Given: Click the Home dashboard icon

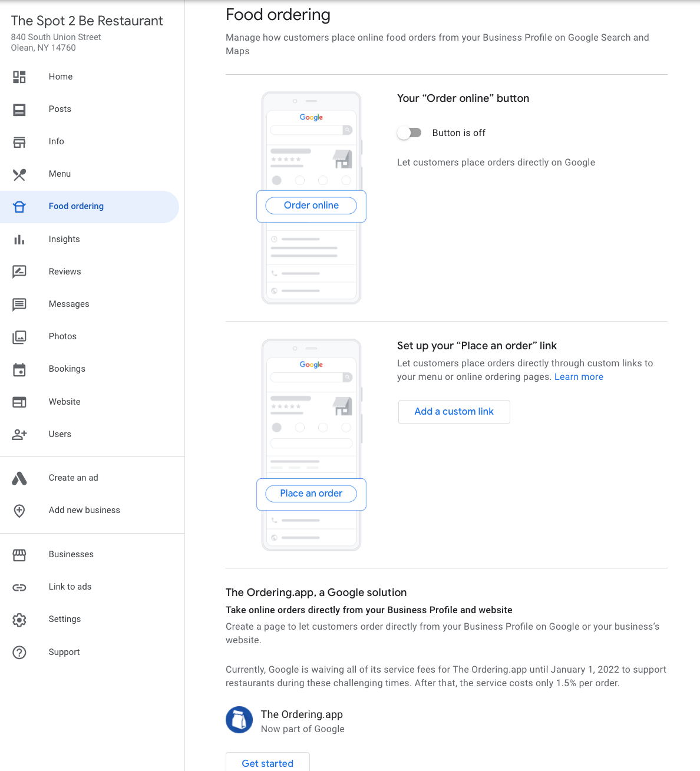Looking at the screenshot, I should point(19,77).
